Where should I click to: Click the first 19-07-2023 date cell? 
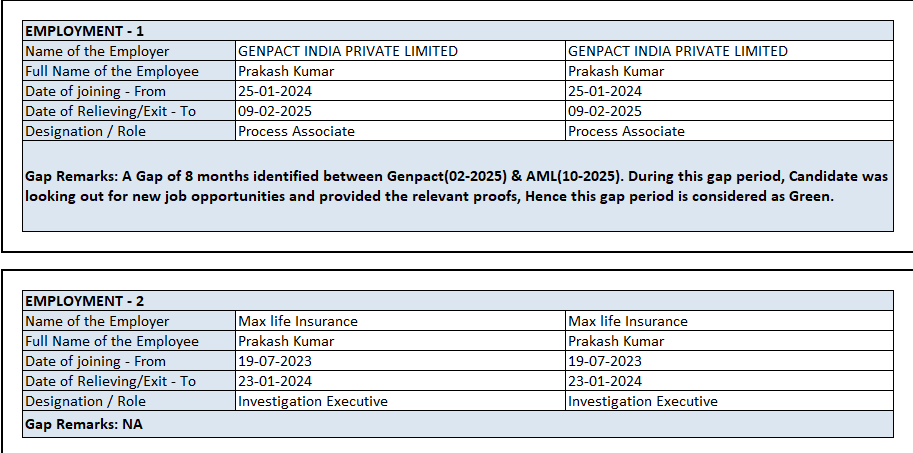pos(272,361)
